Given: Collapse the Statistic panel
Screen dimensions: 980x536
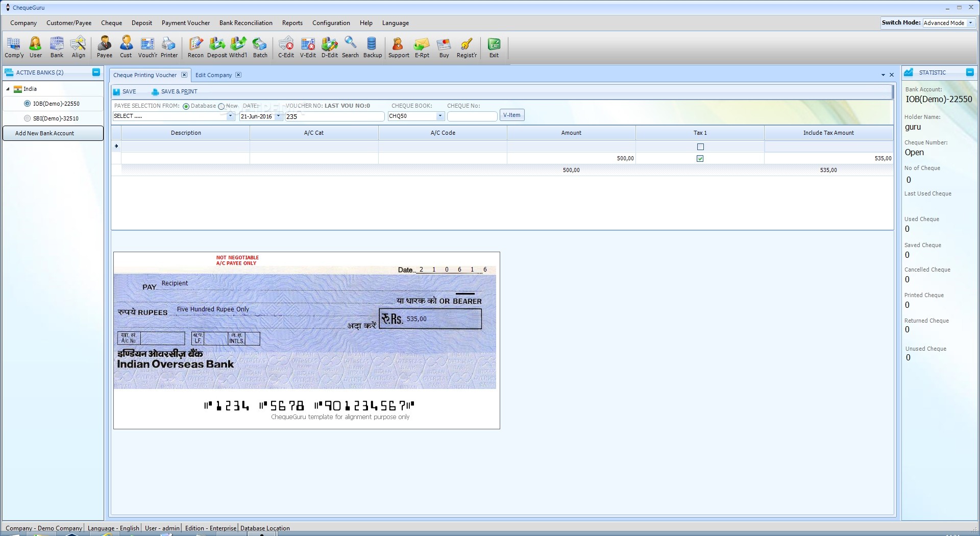Looking at the screenshot, I should (970, 72).
